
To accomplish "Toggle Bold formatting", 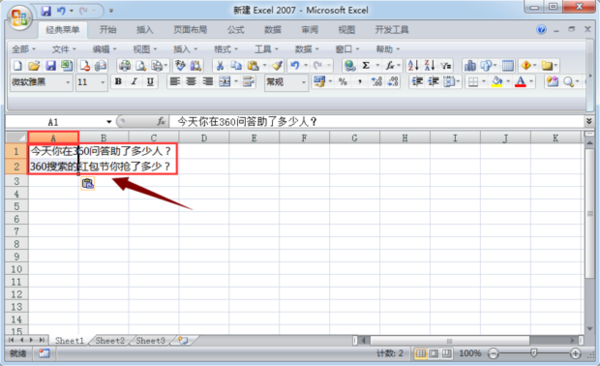I will [x=118, y=82].
